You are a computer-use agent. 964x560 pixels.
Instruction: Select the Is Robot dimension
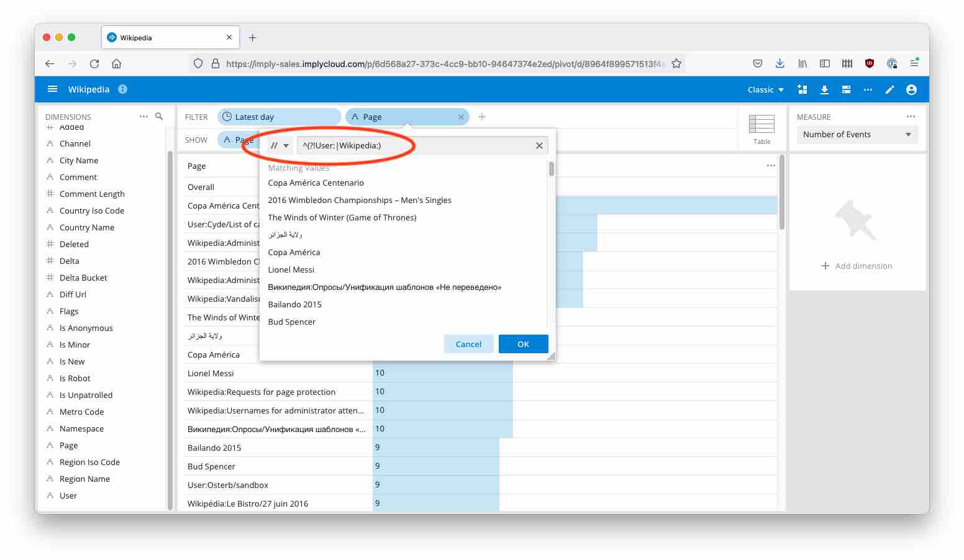tap(75, 378)
